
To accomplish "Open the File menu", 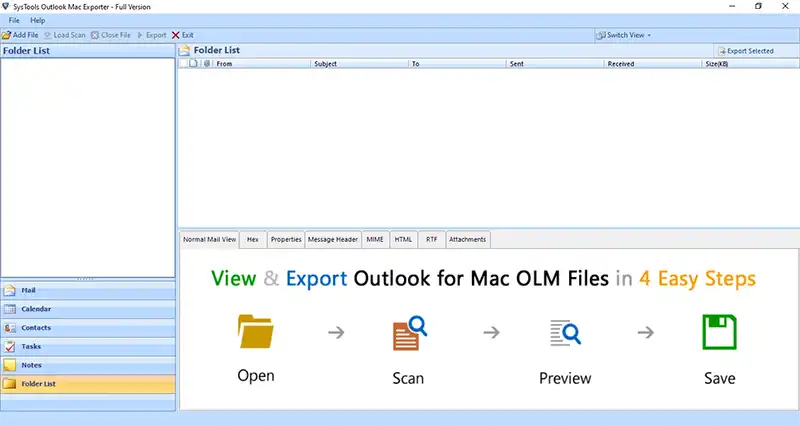I will 14,20.
